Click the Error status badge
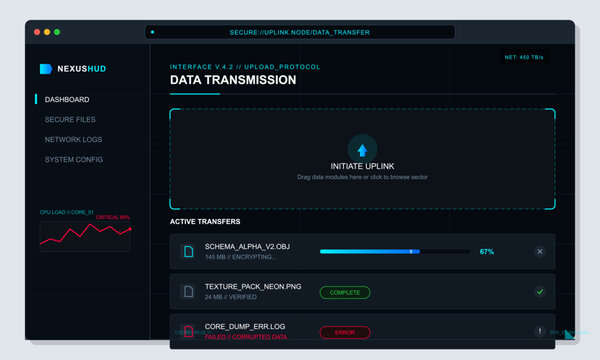The width and height of the screenshot is (600, 360). [345, 332]
